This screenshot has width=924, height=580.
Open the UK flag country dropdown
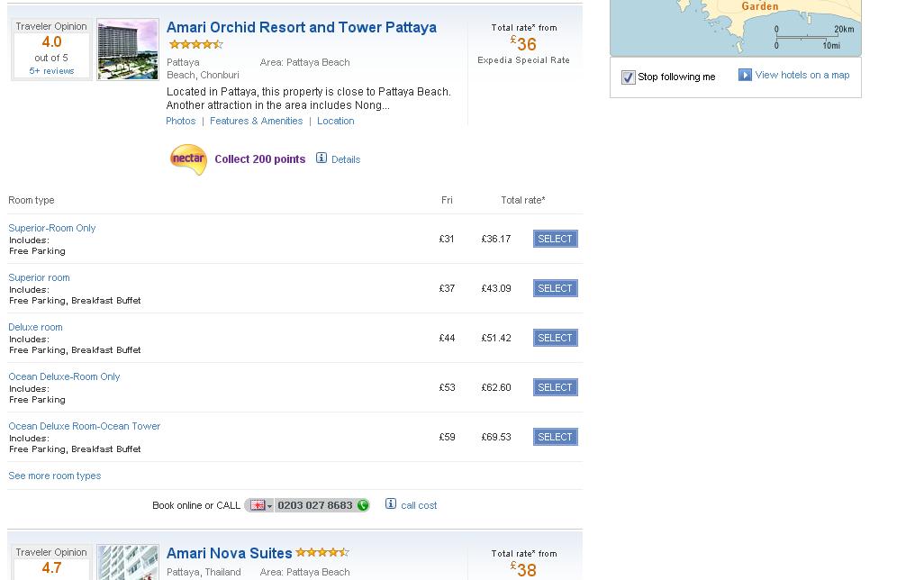coord(260,506)
